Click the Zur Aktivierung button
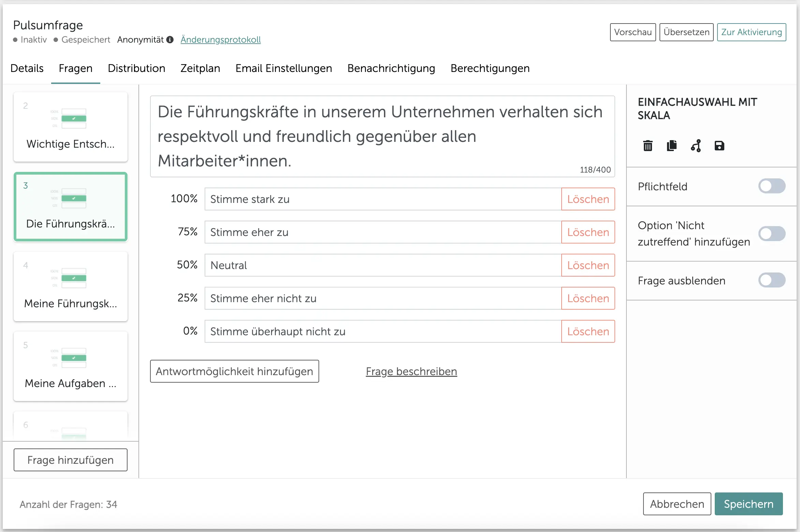This screenshot has width=800, height=532. pos(752,32)
